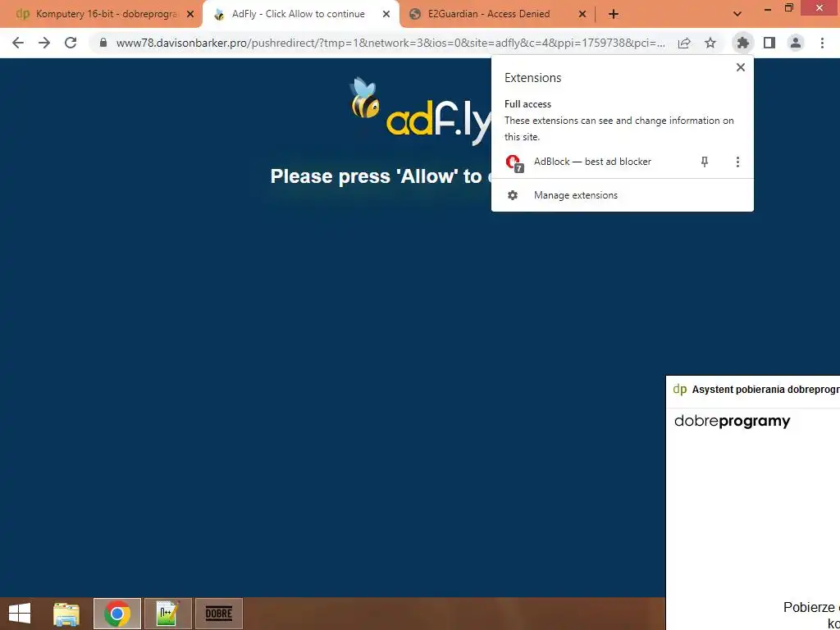Click the 'Full access' heading text
The height and width of the screenshot is (630, 840).
(x=527, y=104)
